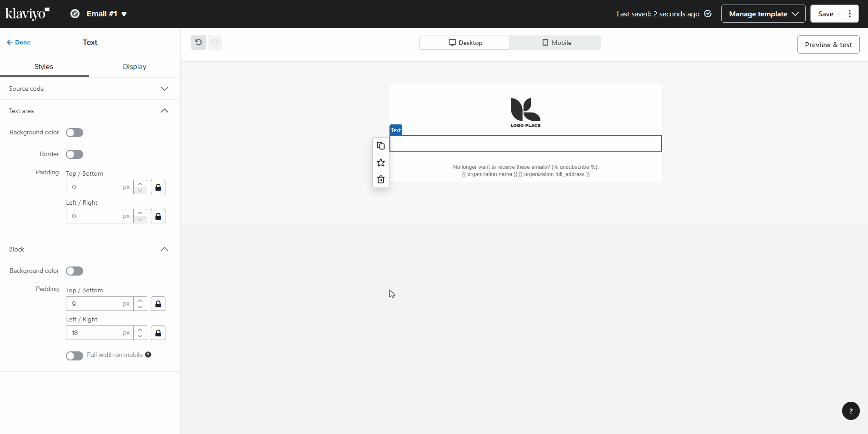Increase Text area Left/Right padding
The width and height of the screenshot is (868, 434).
click(x=140, y=213)
